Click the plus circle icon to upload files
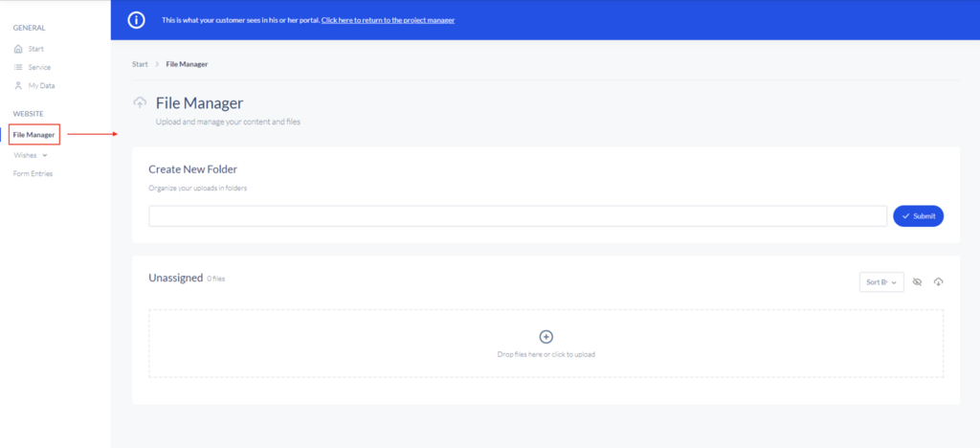980x448 pixels. click(x=546, y=337)
